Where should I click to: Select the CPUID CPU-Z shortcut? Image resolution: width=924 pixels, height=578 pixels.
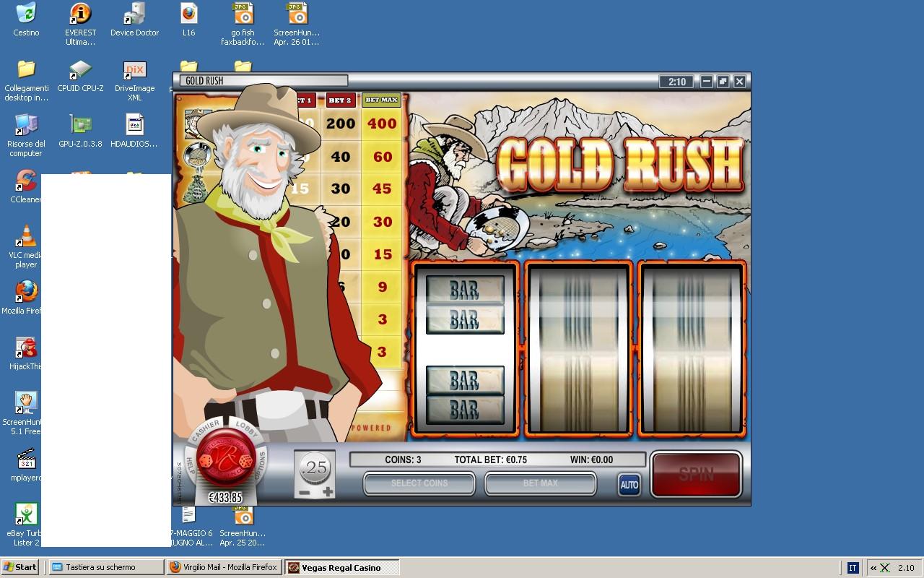pyautogui.click(x=80, y=76)
